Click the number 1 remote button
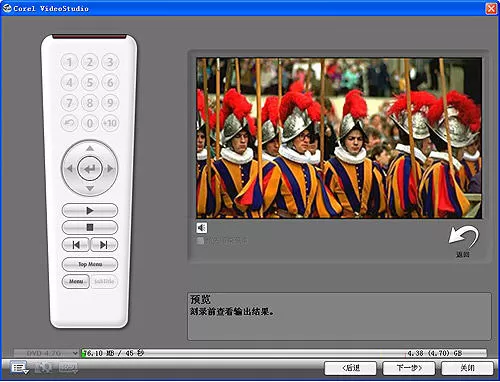500x382 pixels. click(x=69, y=62)
